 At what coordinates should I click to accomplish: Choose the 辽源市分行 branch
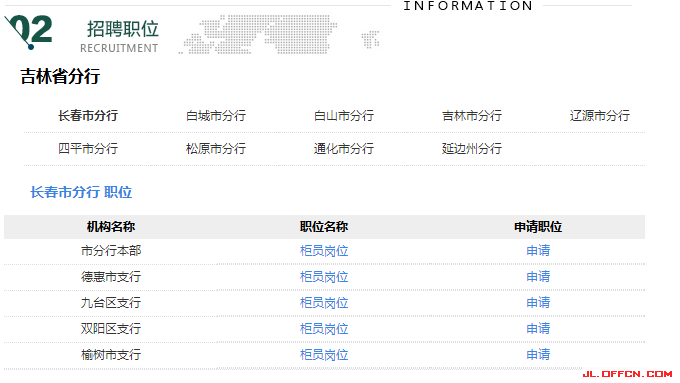pyautogui.click(x=600, y=116)
